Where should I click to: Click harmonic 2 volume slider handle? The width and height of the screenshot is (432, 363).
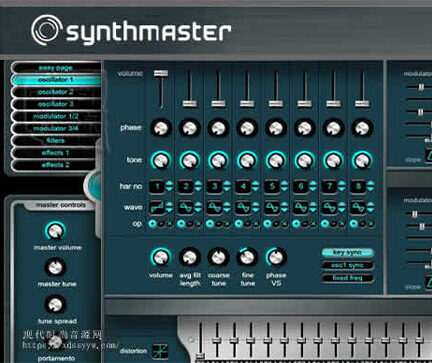(190, 104)
